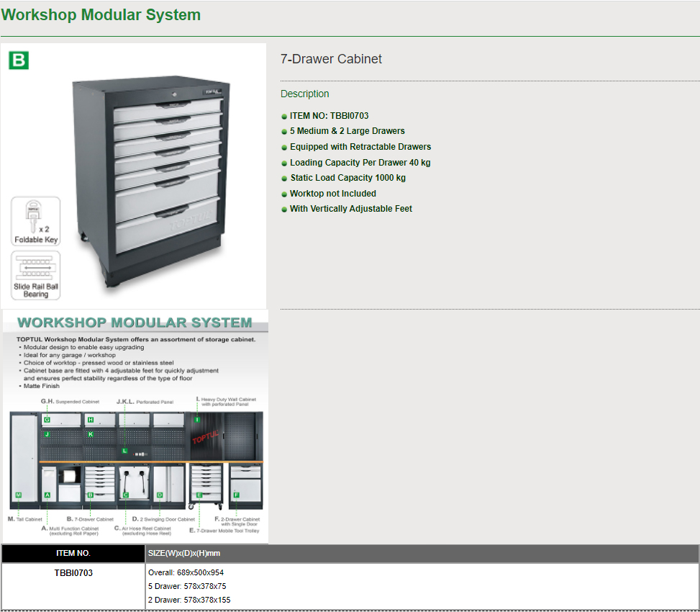Click the Slide Rail Ball Bearing icon

(x=36, y=275)
